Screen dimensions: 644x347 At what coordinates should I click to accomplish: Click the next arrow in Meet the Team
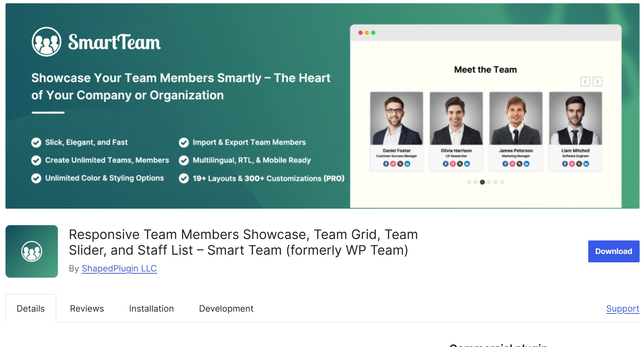pos(597,82)
